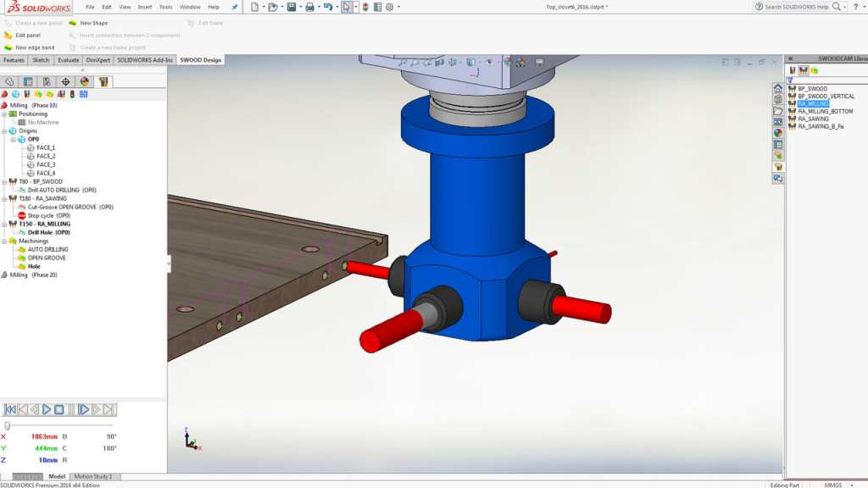This screenshot has height=488, width=868.
Task: Open Custom Properties list icon in task pane
Action: click(x=778, y=144)
